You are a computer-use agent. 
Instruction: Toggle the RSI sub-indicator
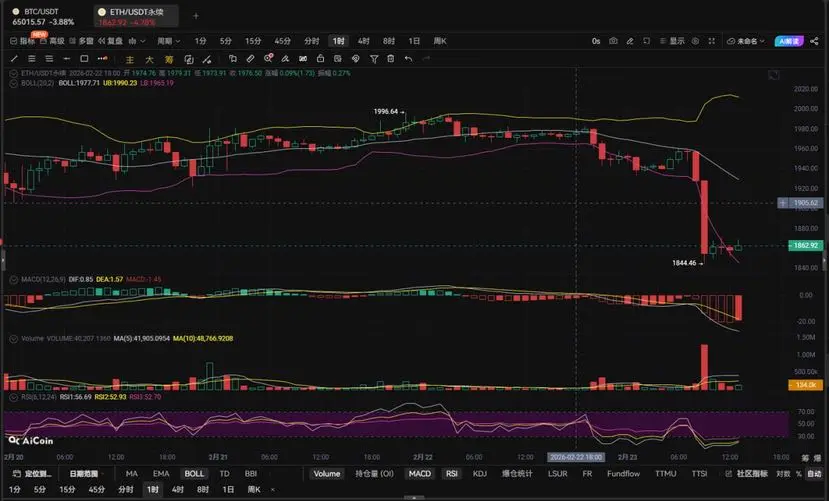coord(452,474)
